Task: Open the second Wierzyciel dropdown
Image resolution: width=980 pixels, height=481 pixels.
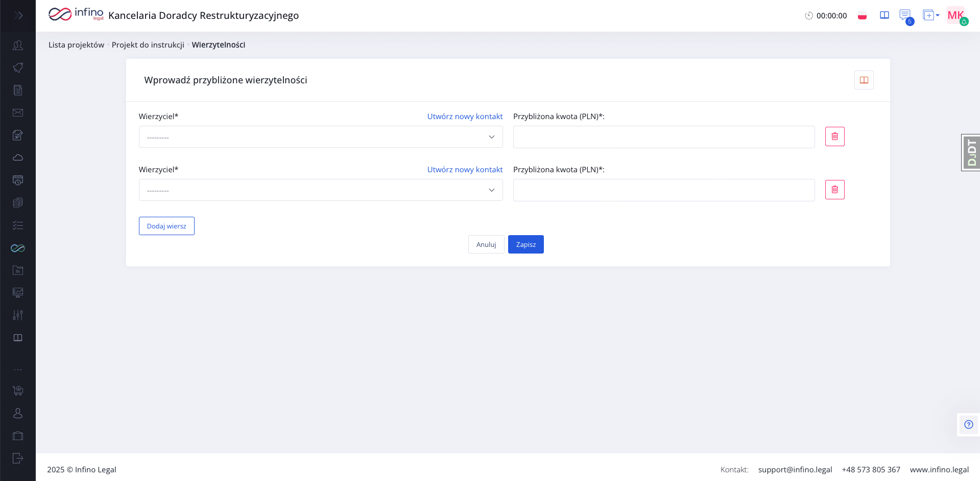Action: [x=321, y=190]
